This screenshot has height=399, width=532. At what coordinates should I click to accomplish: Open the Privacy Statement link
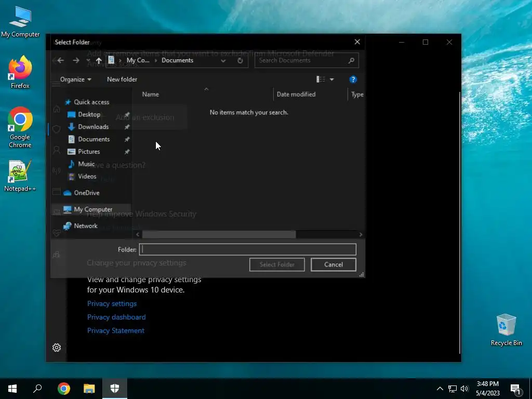pyautogui.click(x=116, y=331)
